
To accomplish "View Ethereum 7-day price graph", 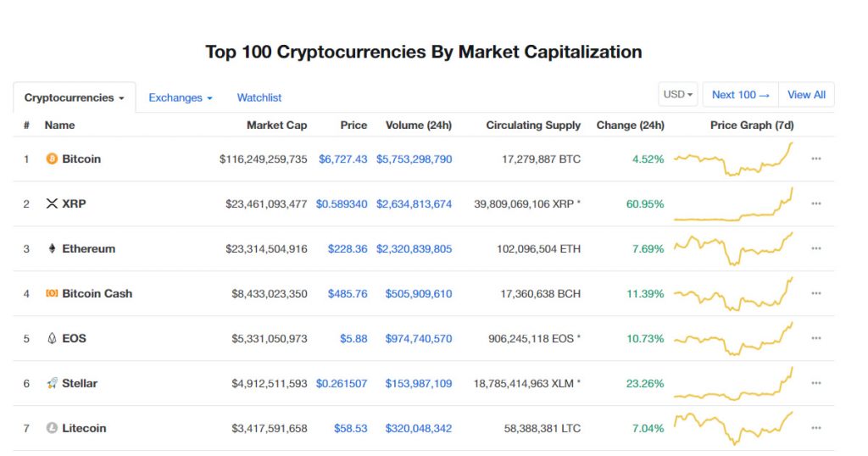I will tap(733, 248).
